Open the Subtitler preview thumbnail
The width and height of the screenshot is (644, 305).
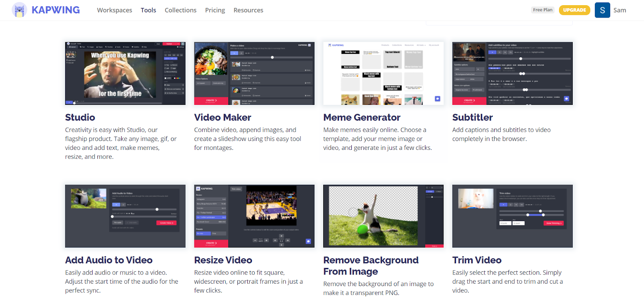[512, 73]
